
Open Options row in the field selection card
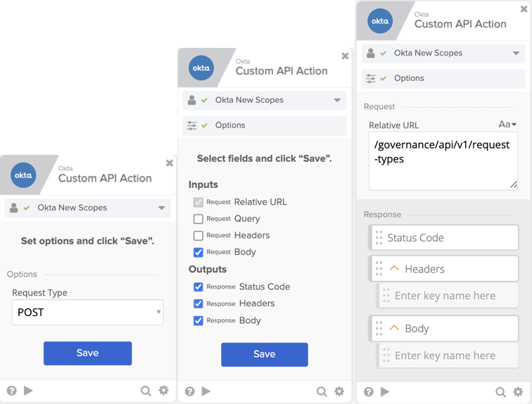click(x=265, y=125)
